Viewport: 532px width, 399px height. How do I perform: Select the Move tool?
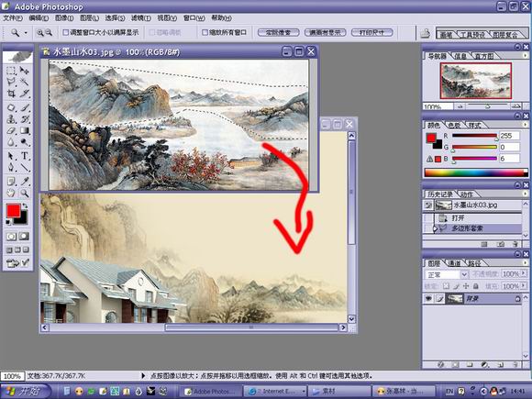point(25,71)
